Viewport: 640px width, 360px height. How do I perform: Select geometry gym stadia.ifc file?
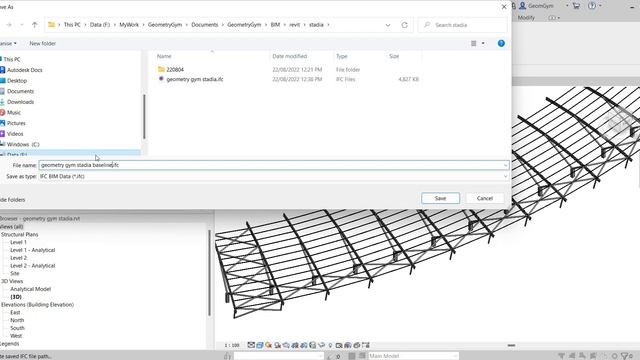coord(195,79)
